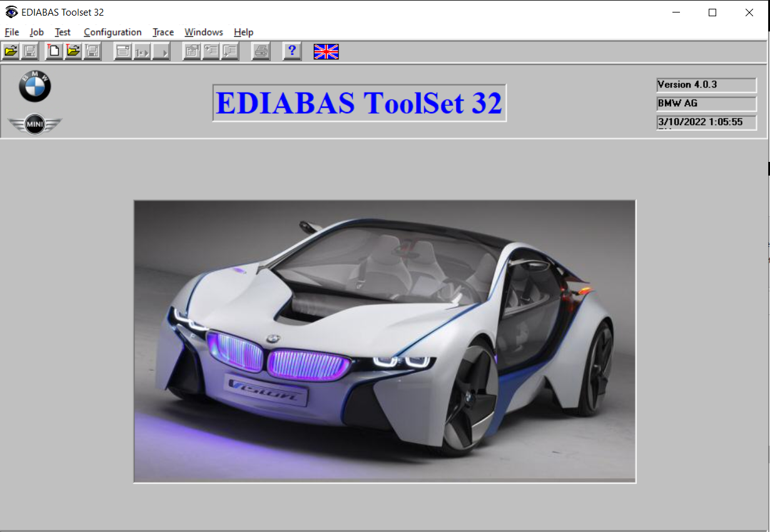The width and height of the screenshot is (770, 532).
Task: Click the printer toolbar icon
Action: (x=261, y=51)
